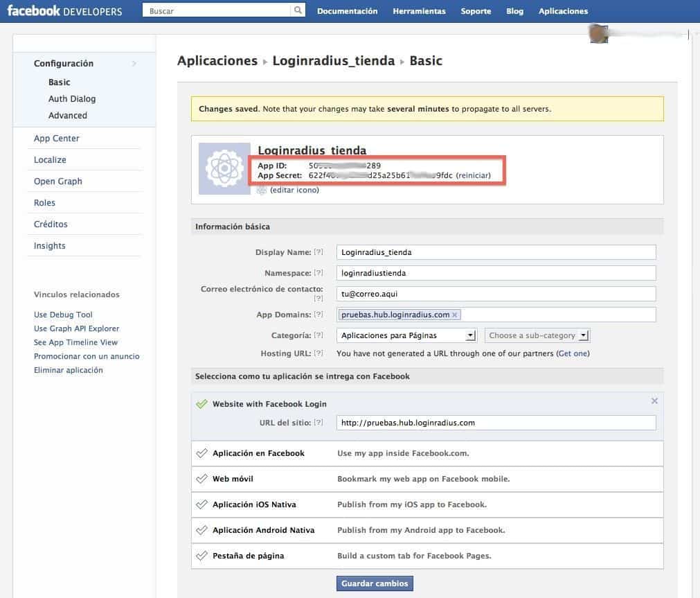Go to Créditos in the sidebar

pos(51,224)
